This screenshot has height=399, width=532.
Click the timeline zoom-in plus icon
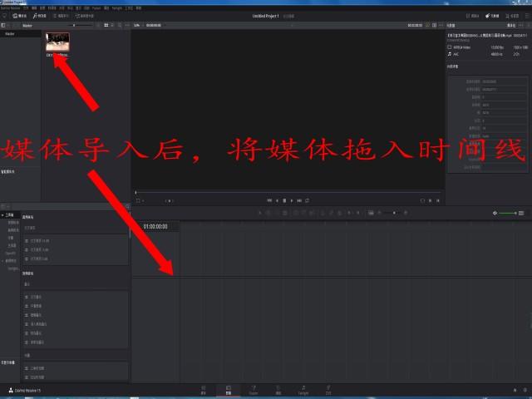point(406,213)
